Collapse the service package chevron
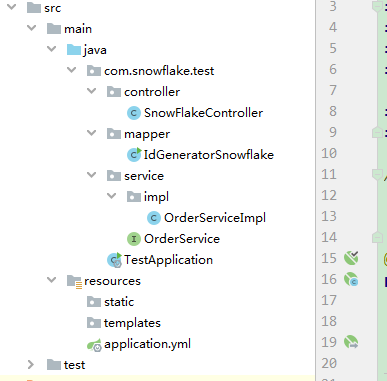This screenshot has height=381, width=387. 91,175
